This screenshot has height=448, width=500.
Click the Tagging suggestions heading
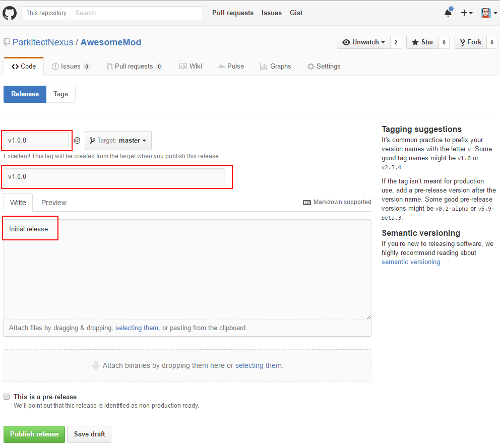pos(421,129)
